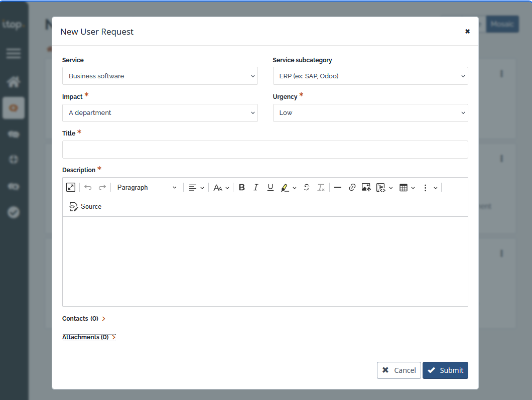Open the Service subcategory dropdown
Viewport: 532px width, 400px height.
(x=370, y=76)
